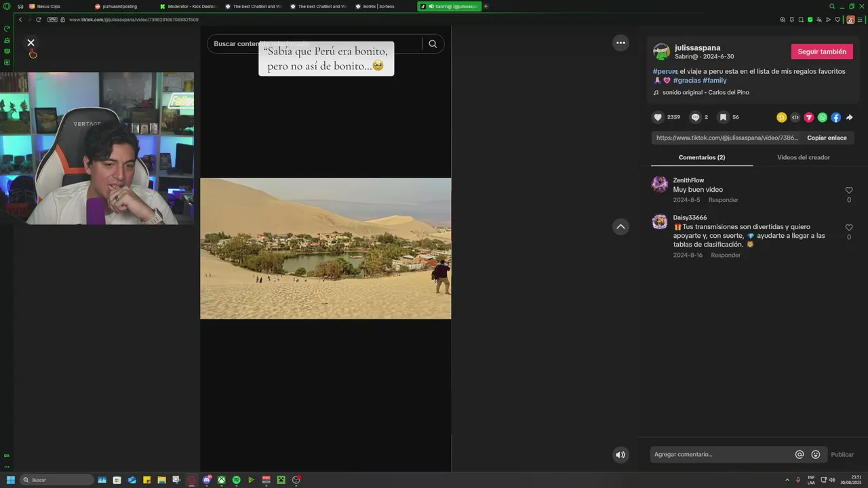868x488 pixels.
Task: Expand more share options arrow
Action: point(850,117)
